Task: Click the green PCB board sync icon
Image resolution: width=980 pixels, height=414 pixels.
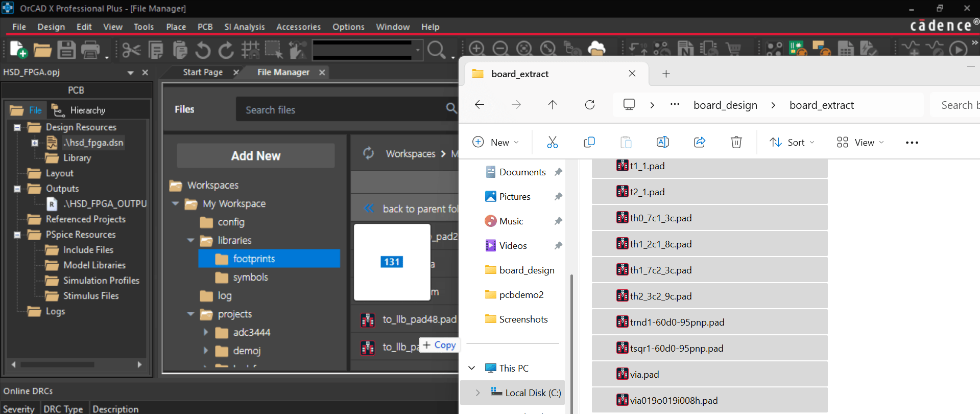Action: 798,49
